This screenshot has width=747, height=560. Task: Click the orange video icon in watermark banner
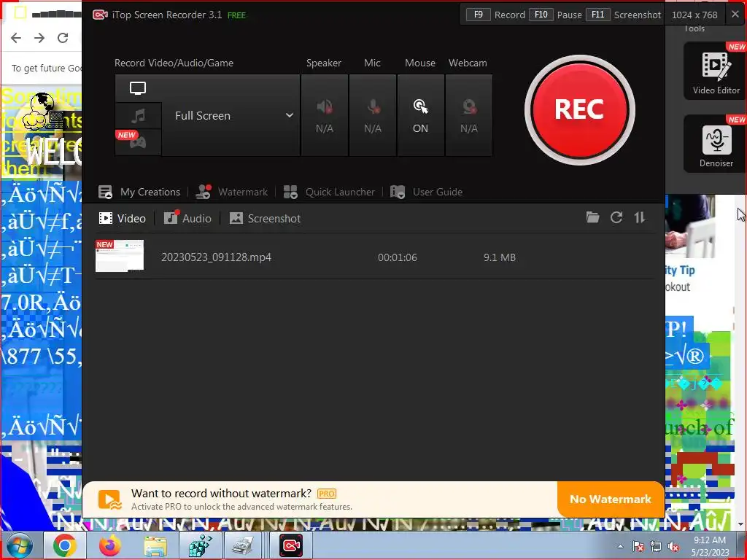tap(110, 500)
